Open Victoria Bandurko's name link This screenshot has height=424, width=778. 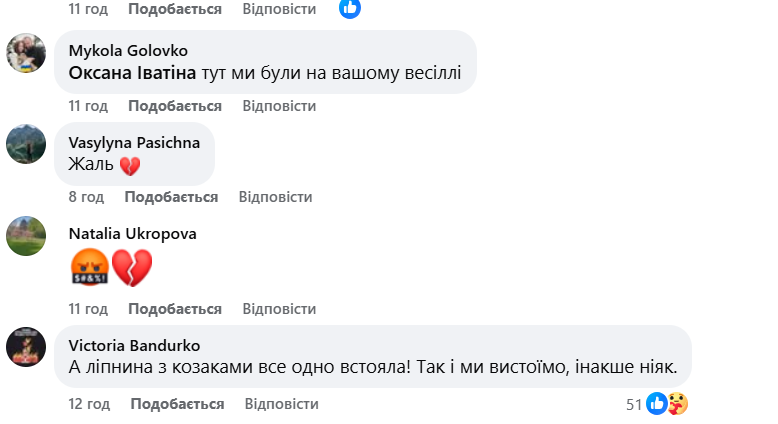click(x=134, y=344)
